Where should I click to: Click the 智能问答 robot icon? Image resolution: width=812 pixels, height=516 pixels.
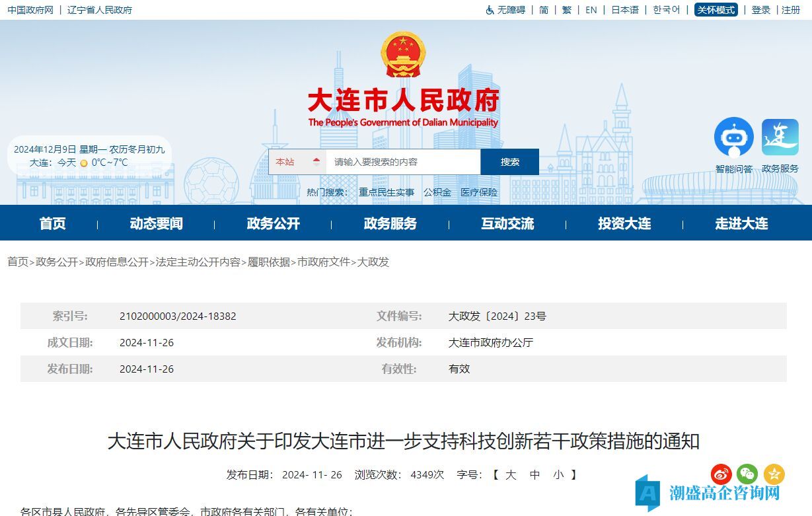(733, 137)
